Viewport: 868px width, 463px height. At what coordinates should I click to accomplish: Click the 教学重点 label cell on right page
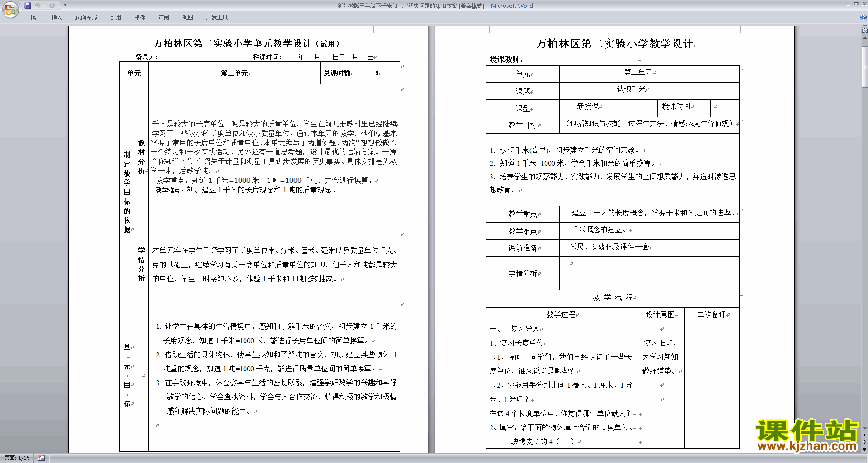point(523,214)
